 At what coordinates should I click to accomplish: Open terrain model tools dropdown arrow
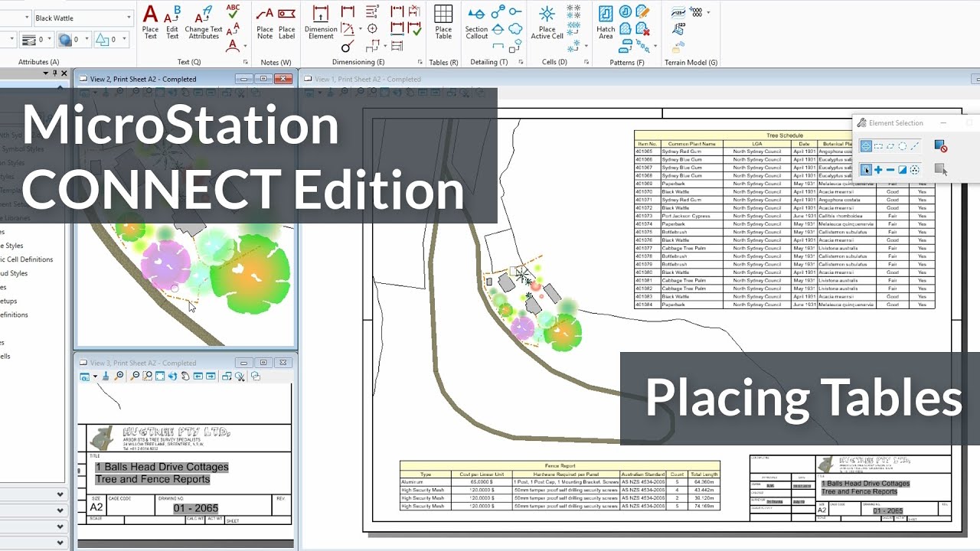(708, 12)
